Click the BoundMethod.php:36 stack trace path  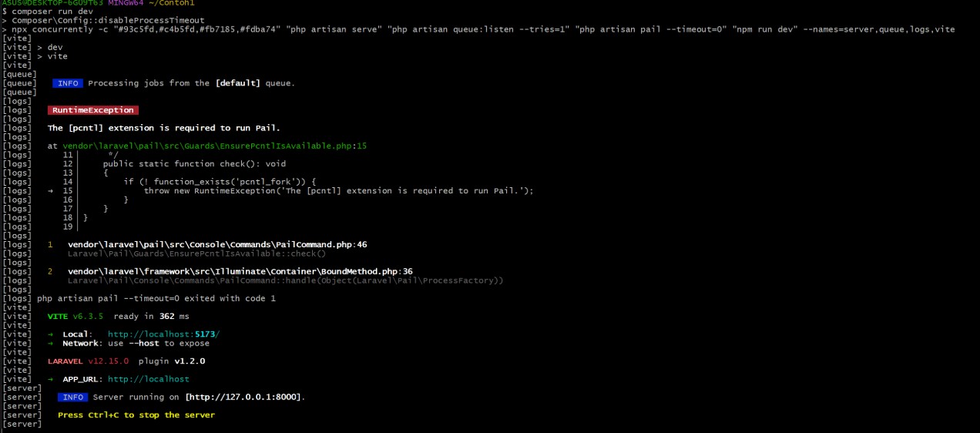(240, 271)
